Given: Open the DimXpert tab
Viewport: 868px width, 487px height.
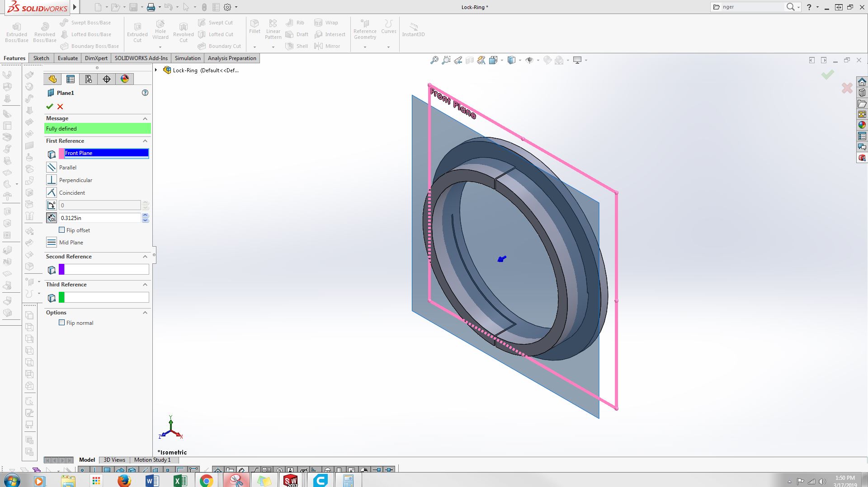Looking at the screenshot, I should pos(96,58).
